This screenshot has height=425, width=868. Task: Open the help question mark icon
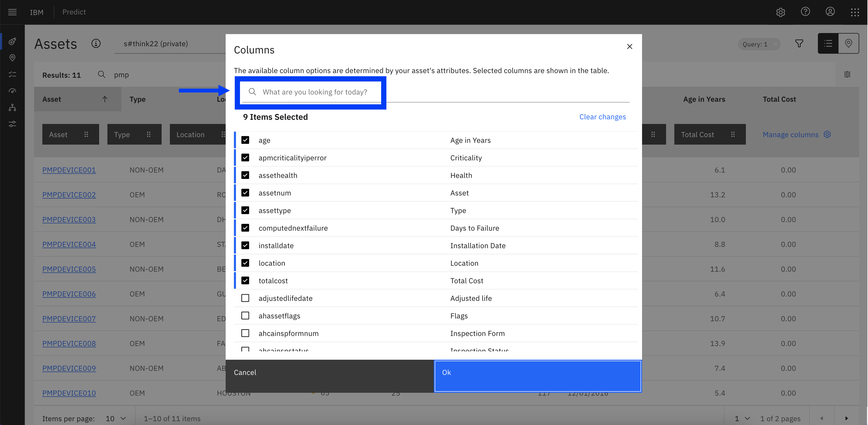pos(805,12)
